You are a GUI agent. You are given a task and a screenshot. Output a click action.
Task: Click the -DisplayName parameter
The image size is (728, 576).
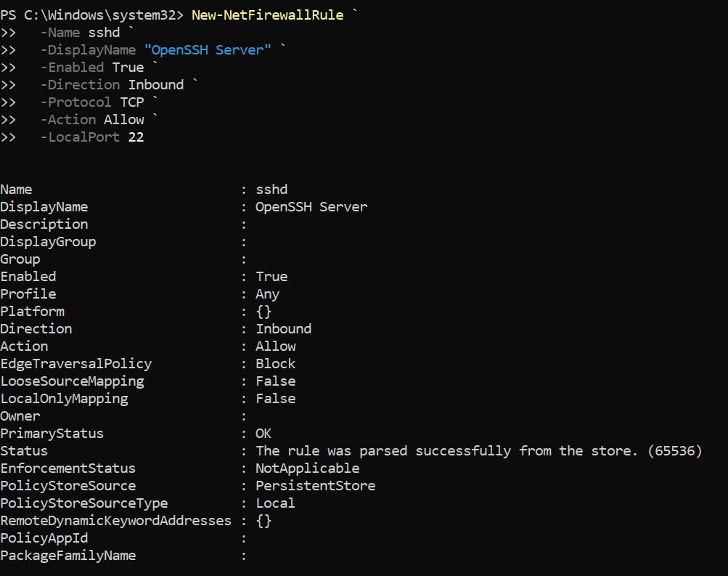tap(89, 49)
